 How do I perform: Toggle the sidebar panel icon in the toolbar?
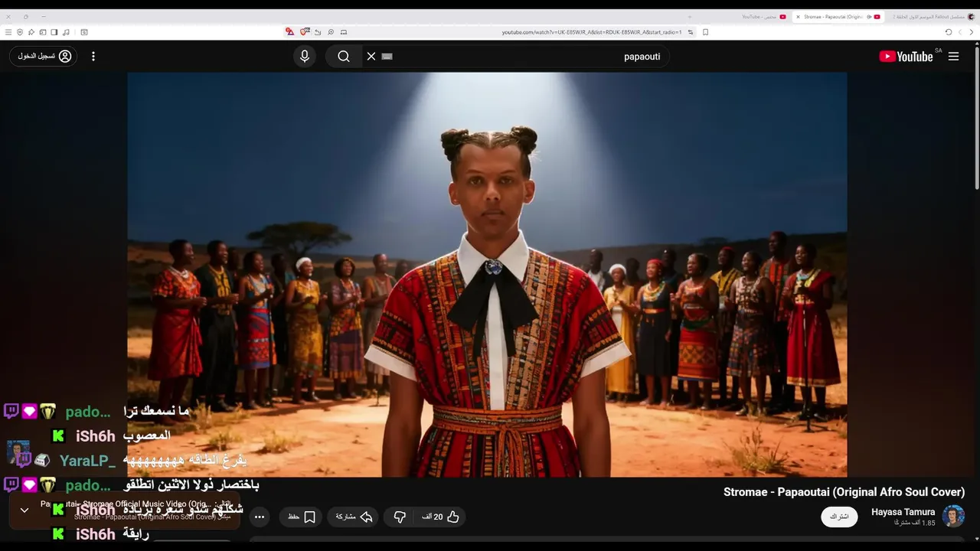coord(54,32)
